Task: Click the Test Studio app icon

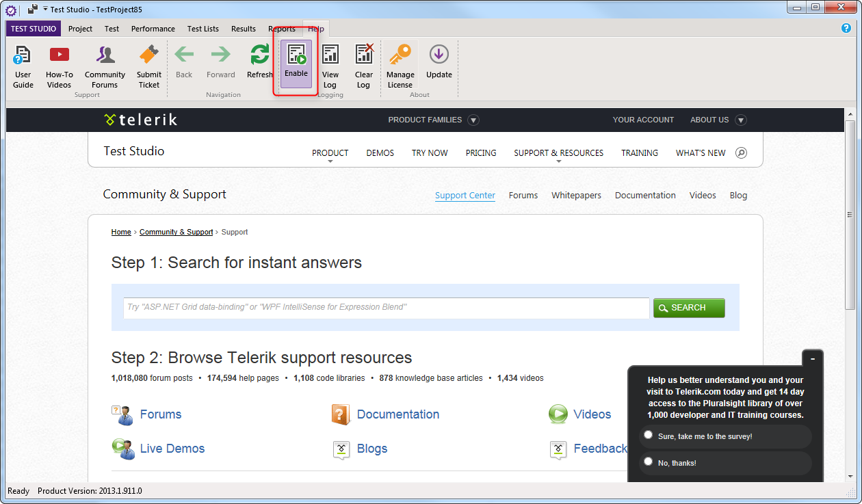Action: pos(11,10)
